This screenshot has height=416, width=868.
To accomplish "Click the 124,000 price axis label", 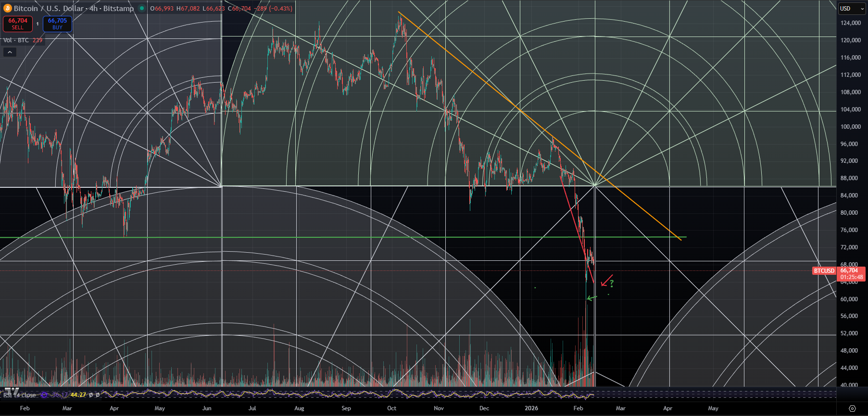I will click(850, 23).
